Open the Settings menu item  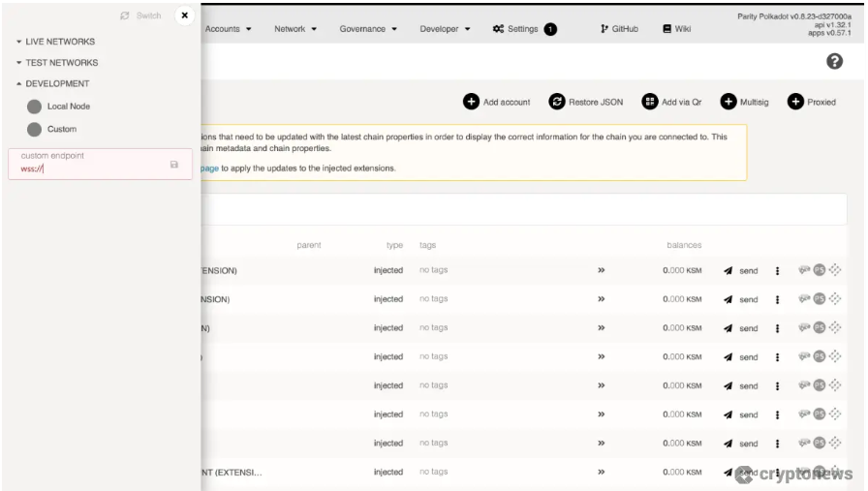[x=515, y=29]
